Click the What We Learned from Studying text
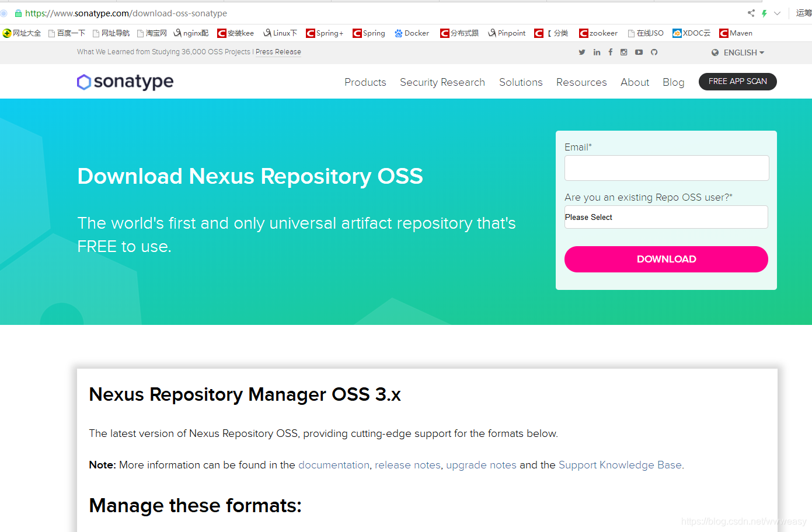The image size is (812, 532). click(x=163, y=52)
